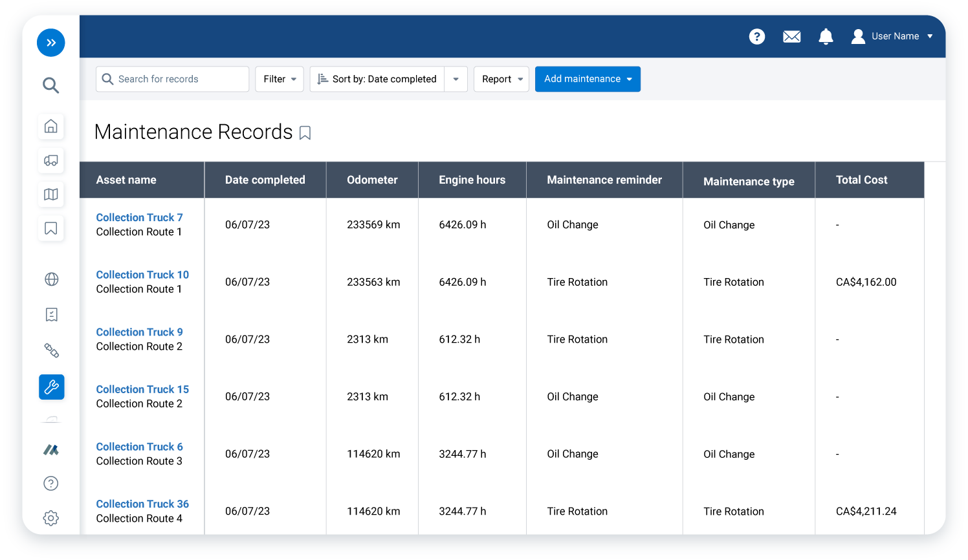The height and width of the screenshot is (560, 968).
Task: Expand the Add maintenance menu arrow
Action: coord(628,79)
